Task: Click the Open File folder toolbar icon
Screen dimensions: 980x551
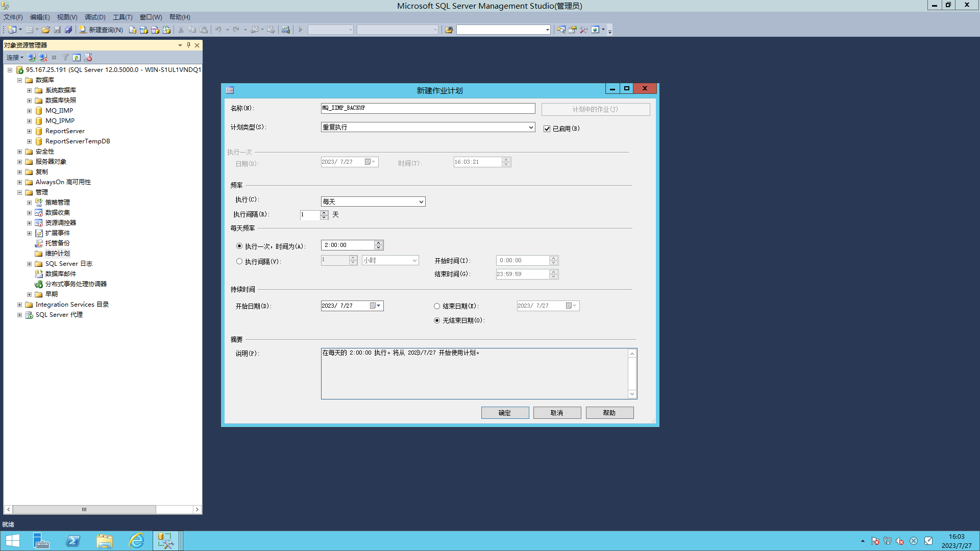Action: click(x=46, y=30)
